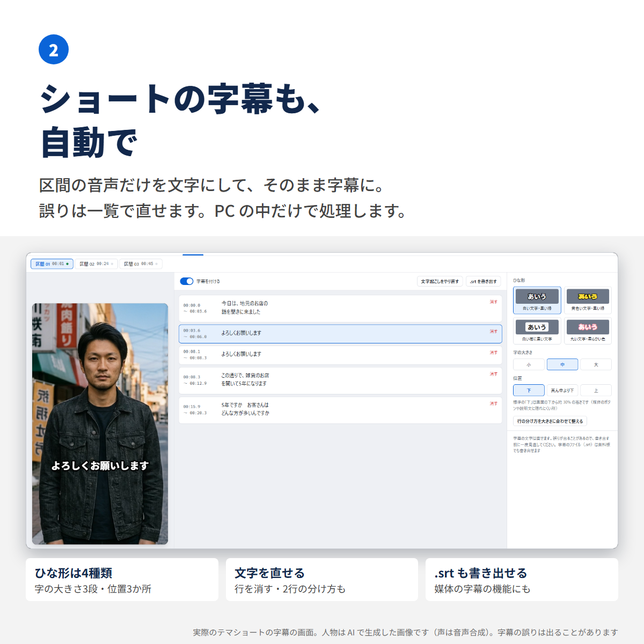Image resolution: width=644 pixels, height=644 pixels.
Task: Click the 文字を直せる feature card heading
Action: pyautogui.click(x=269, y=573)
